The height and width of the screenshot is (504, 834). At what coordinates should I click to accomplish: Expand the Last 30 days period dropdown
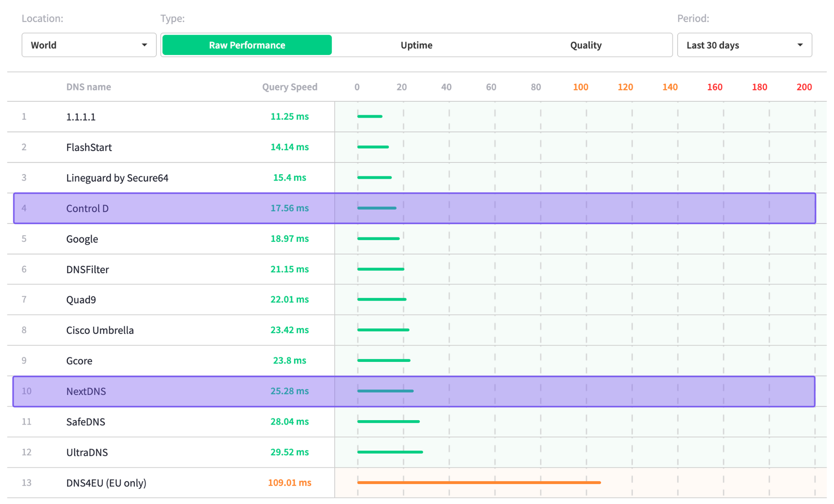pos(744,45)
